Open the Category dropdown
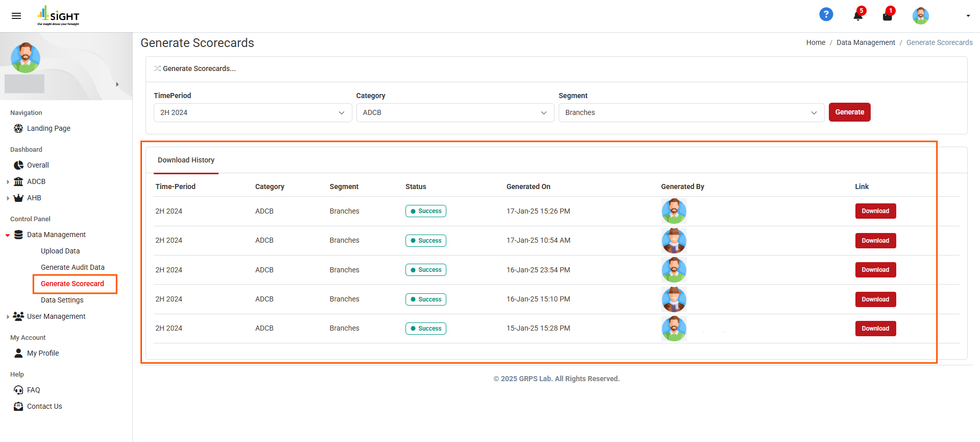Viewport: 980px width, 442px height. [x=455, y=112]
